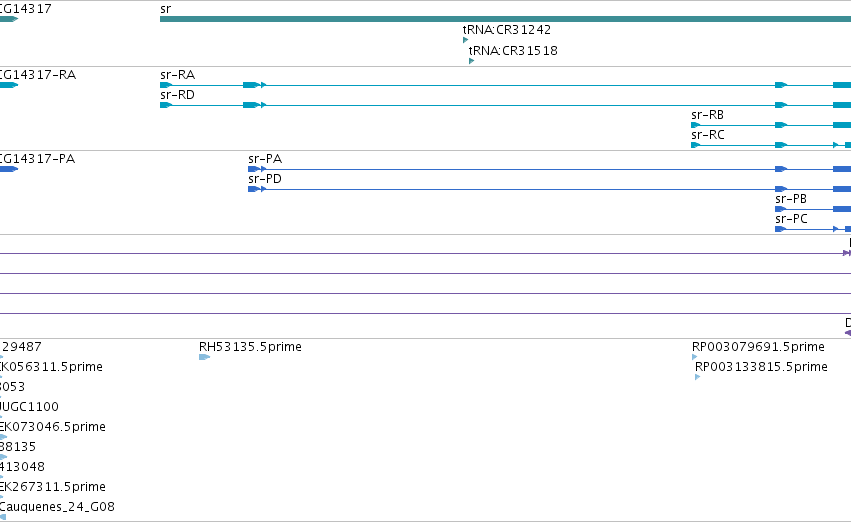The width and height of the screenshot is (851, 522).
Task: Select the sr-PA coding feature line
Action: pos(549,169)
